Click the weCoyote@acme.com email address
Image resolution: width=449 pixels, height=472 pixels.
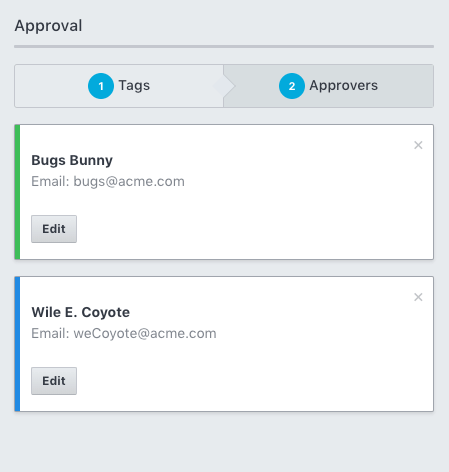tap(145, 334)
